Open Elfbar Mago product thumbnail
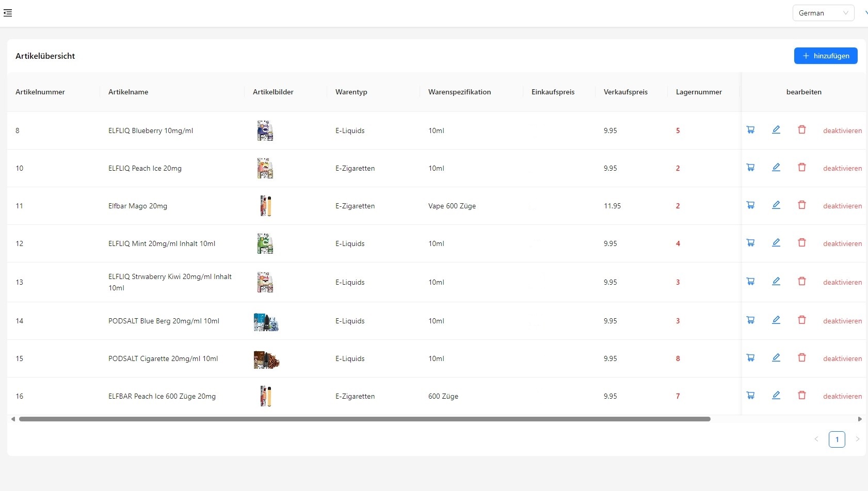 (x=266, y=206)
